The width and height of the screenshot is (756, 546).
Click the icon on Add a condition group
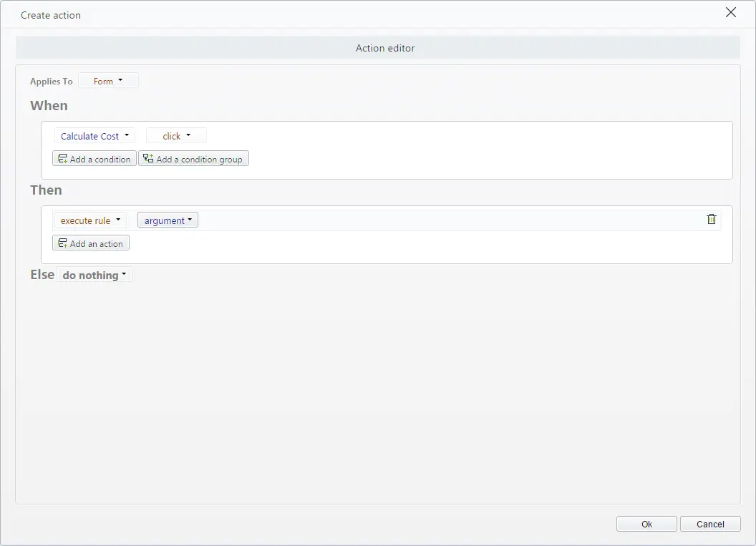[148, 158]
